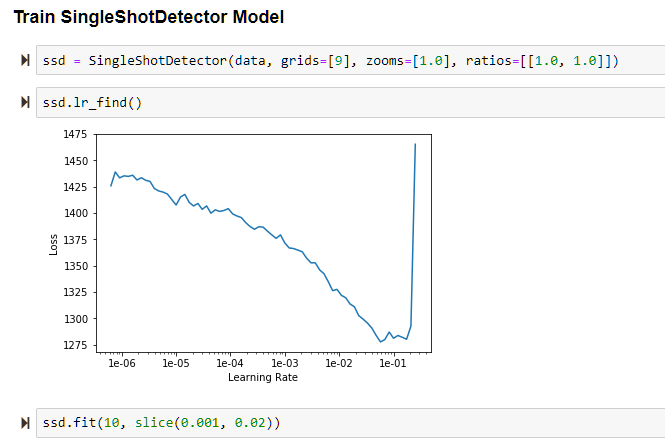The height and width of the screenshot is (448, 665).
Task: Click into the ssd.fit(10, slice) cell
Action: click(x=350, y=423)
